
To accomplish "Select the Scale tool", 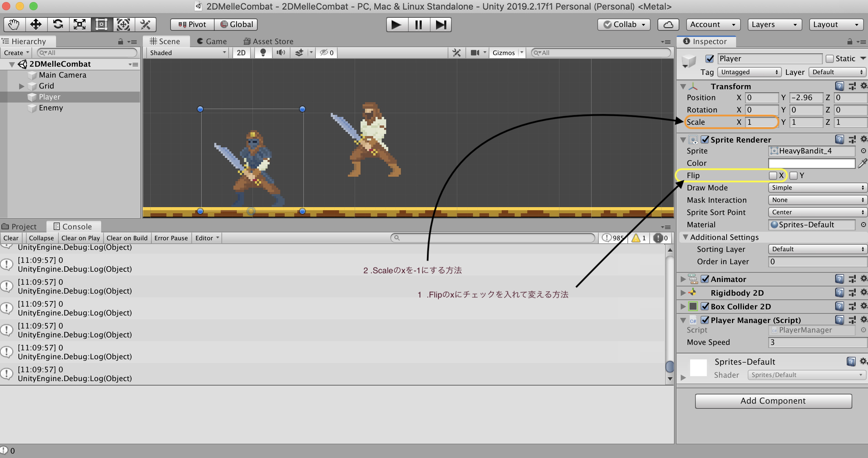I will click(80, 25).
